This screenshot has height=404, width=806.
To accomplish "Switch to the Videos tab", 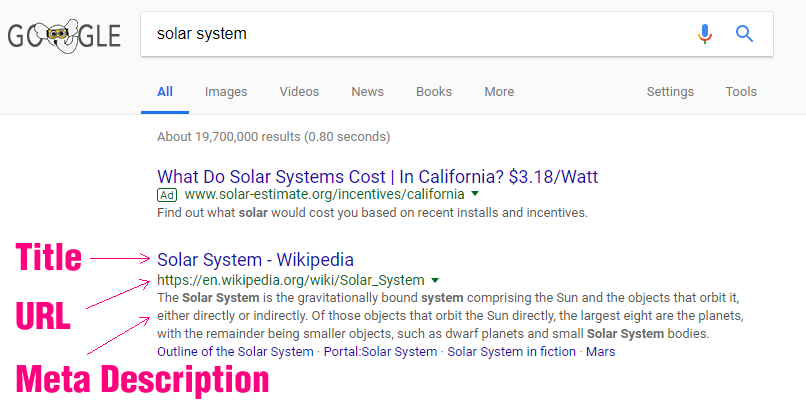I will tap(299, 91).
